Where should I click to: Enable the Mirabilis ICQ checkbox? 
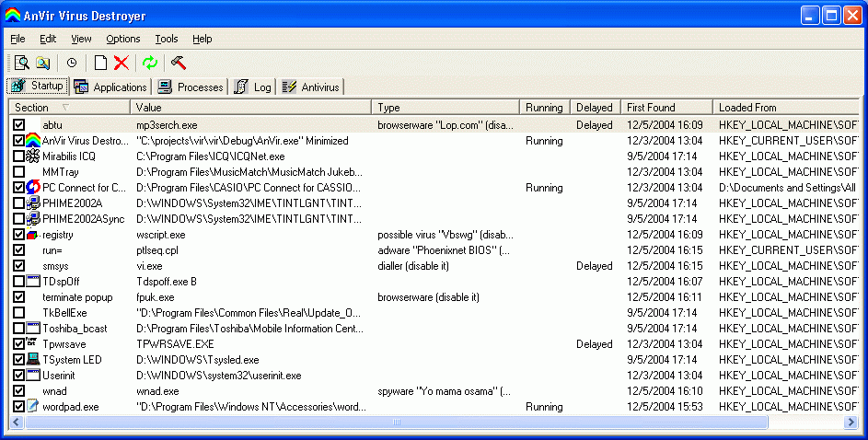pyautogui.click(x=18, y=156)
